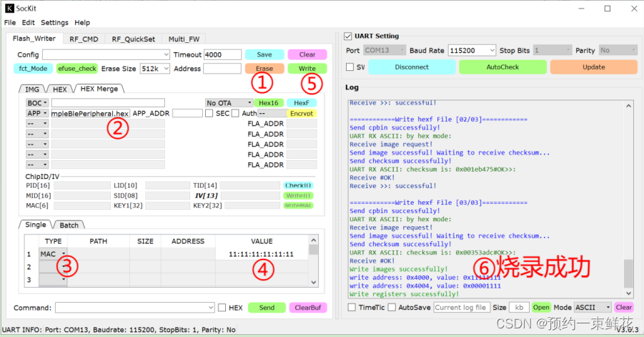Click the ClearBuf button
The width and height of the screenshot is (644, 337).
308,308
